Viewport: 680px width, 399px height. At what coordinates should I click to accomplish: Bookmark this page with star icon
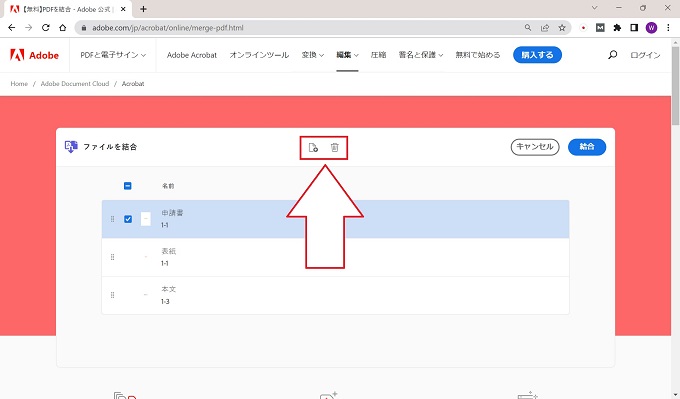tap(562, 28)
